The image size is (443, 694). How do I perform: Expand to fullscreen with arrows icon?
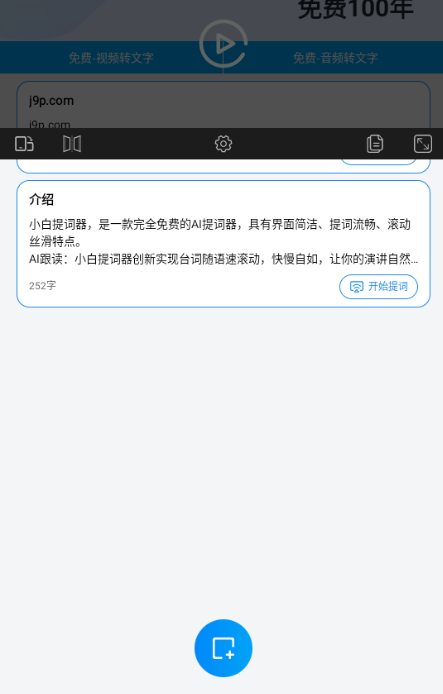[x=423, y=144]
